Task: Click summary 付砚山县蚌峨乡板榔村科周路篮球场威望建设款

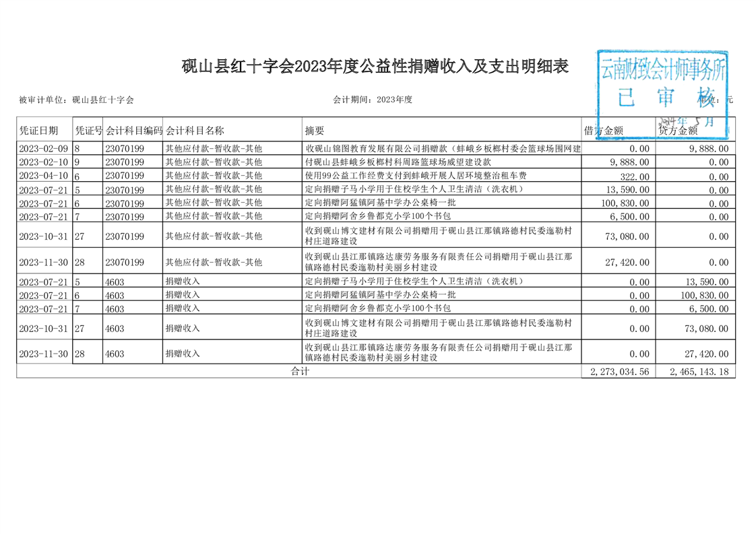Action: point(398,162)
